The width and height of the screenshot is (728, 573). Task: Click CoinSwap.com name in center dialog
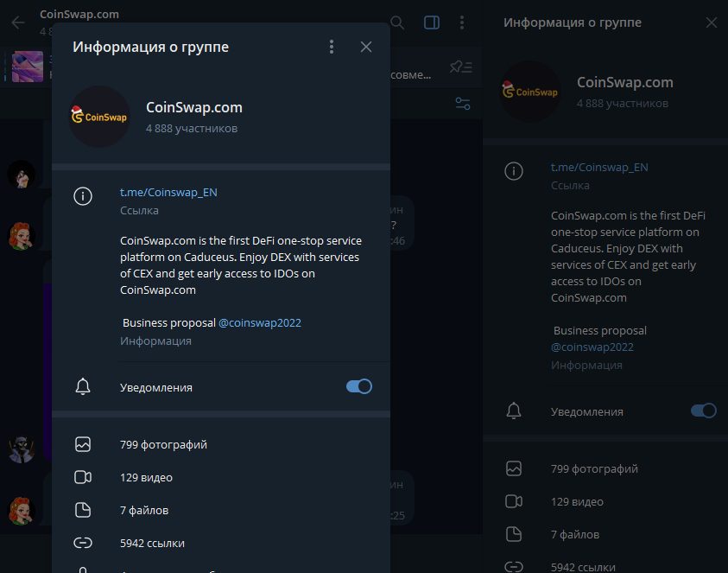pyautogui.click(x=194, y=107)
